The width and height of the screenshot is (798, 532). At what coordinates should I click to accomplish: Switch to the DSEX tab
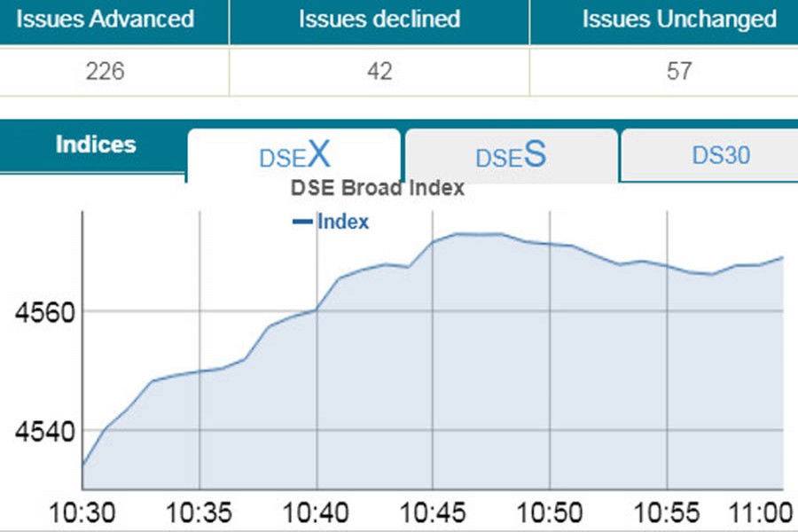point(294,156)
